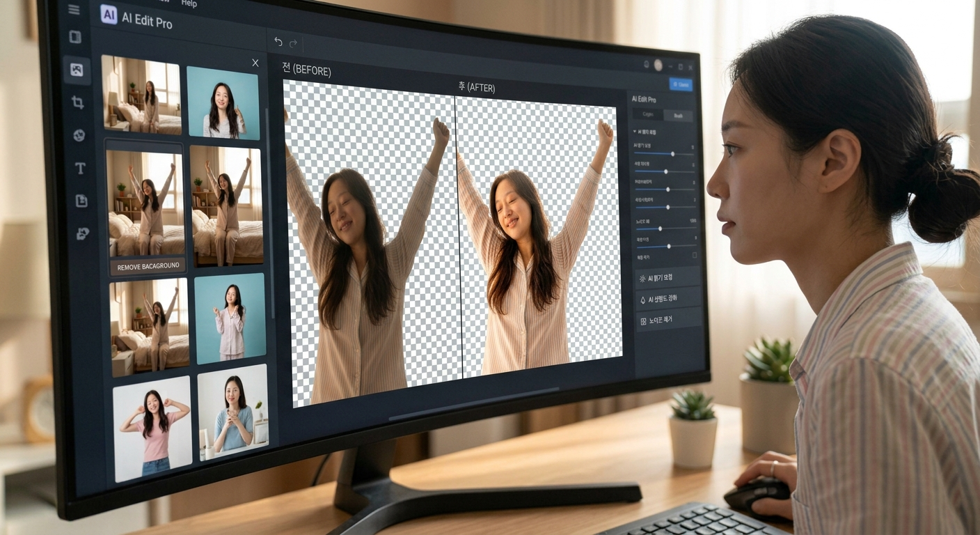Select the arms-raised thumbnail right of the highlighted one
This screenshot has width=980, height=535.
[x=227, y=206]
